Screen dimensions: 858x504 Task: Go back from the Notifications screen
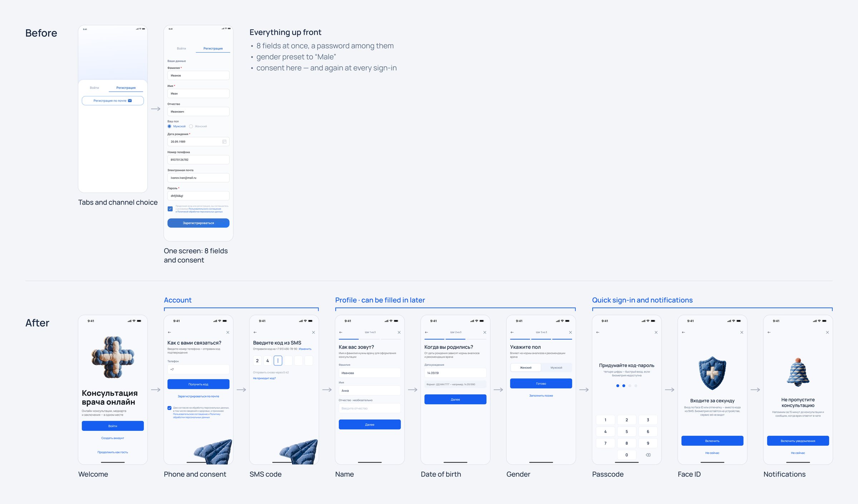(769, 333)
